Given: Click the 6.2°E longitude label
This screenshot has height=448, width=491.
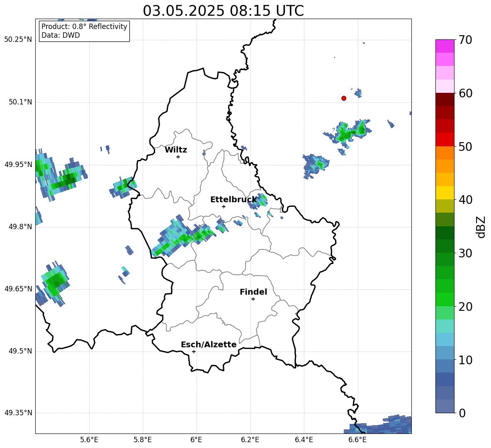Looking at the screenshot, I should pos(250,440).
